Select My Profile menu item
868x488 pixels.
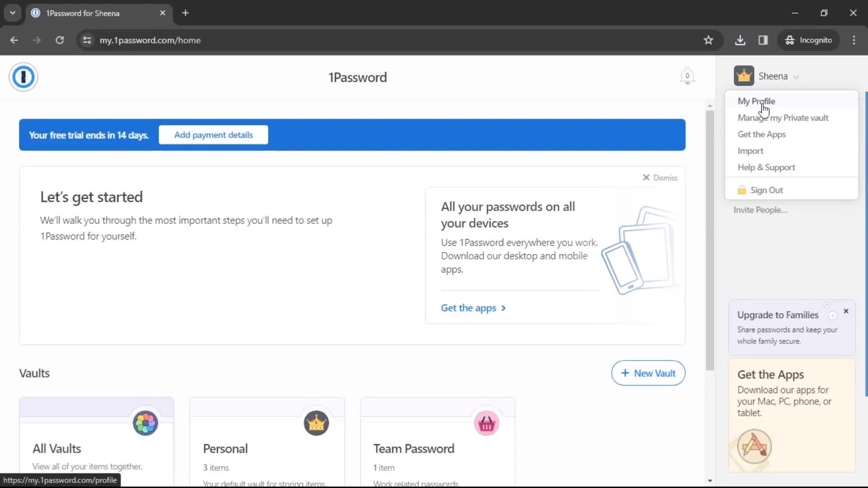[x=756, y=101]
